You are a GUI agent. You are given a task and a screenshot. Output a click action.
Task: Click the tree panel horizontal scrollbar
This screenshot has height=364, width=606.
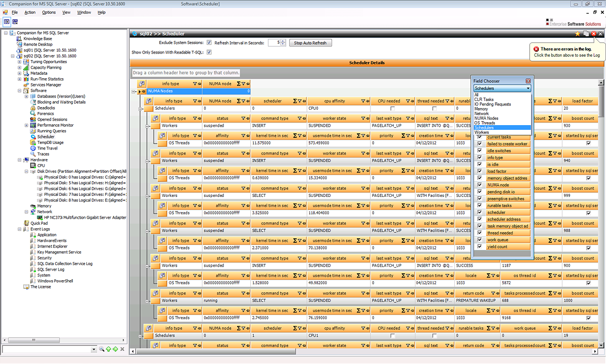click(34, 340)
